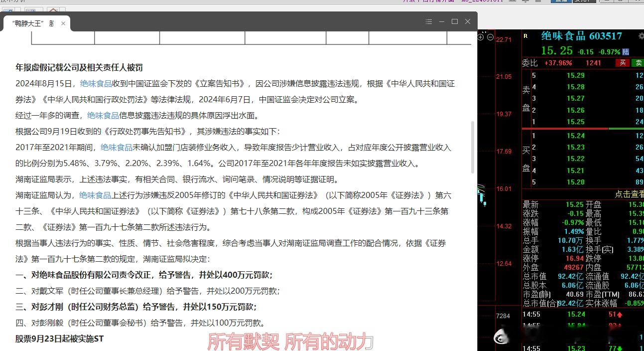Open 绝味食品 link in 经过一年多的调查 sentence

pos(103,116)
